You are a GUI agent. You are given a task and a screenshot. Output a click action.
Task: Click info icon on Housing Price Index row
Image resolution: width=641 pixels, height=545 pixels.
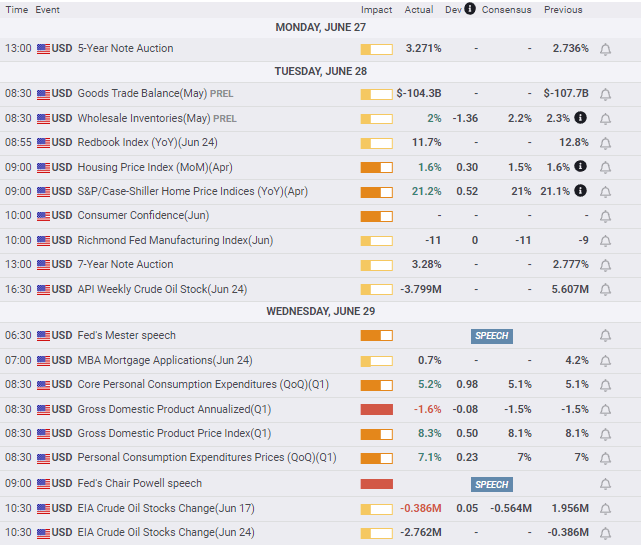click(x=580, y=167)
